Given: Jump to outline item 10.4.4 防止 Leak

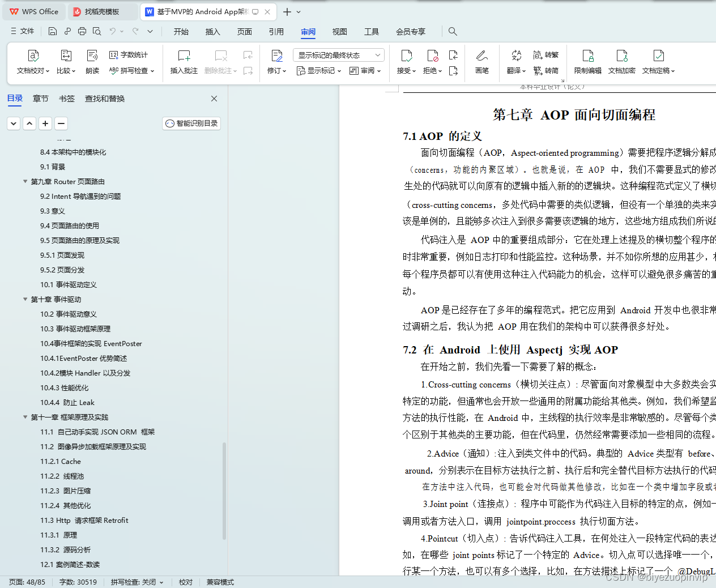Looking at the screenshot, I should click(x=67, y=402).
